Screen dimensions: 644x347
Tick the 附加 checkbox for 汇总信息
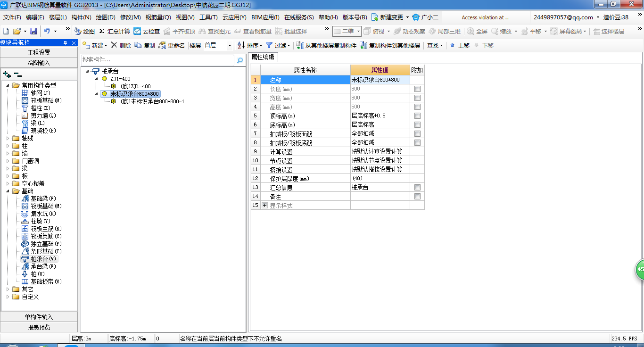click(x=417, y=187)
